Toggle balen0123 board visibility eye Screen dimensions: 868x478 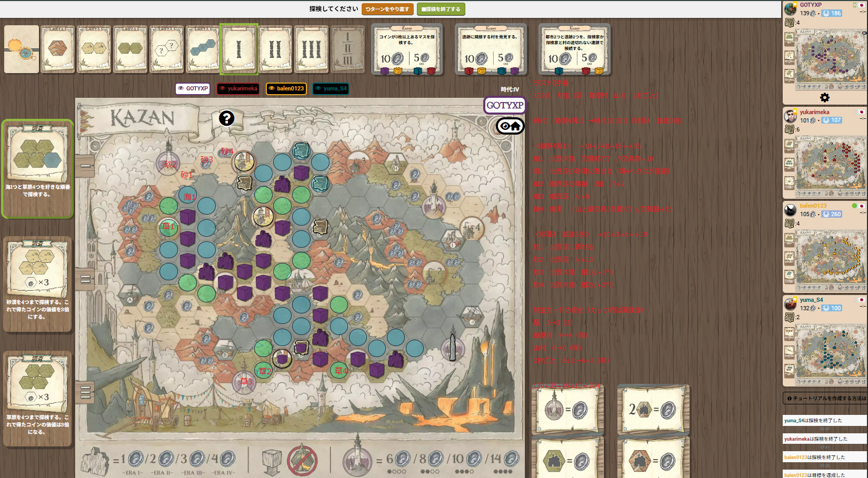pos(272,88)
